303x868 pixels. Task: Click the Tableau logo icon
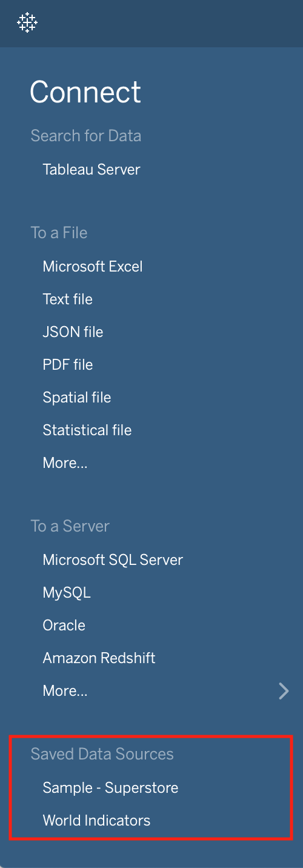click(27, 22)
